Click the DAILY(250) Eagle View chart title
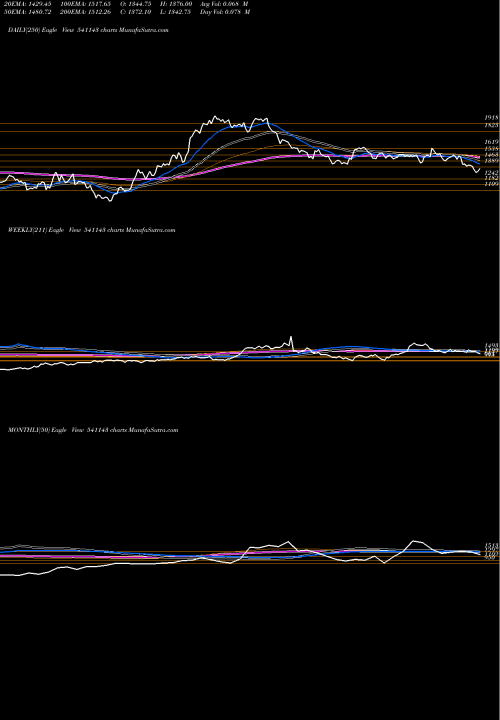Screen dimensions: 500x720 88,30
